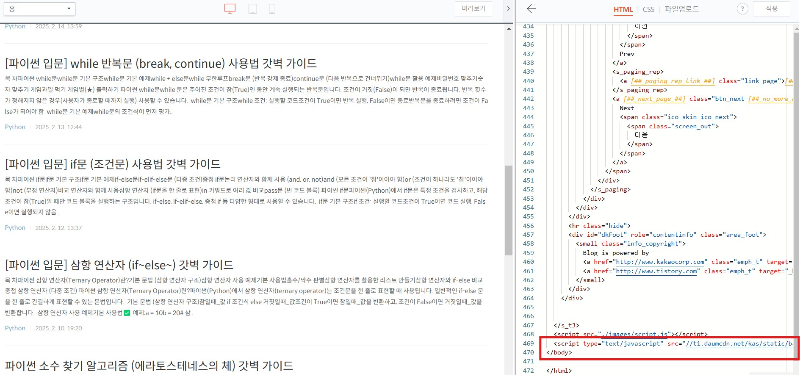Screen dimensions: 800x375
Task: Click the date beside Python under 심항 연산자 post
Action: [x=59, y=328]
